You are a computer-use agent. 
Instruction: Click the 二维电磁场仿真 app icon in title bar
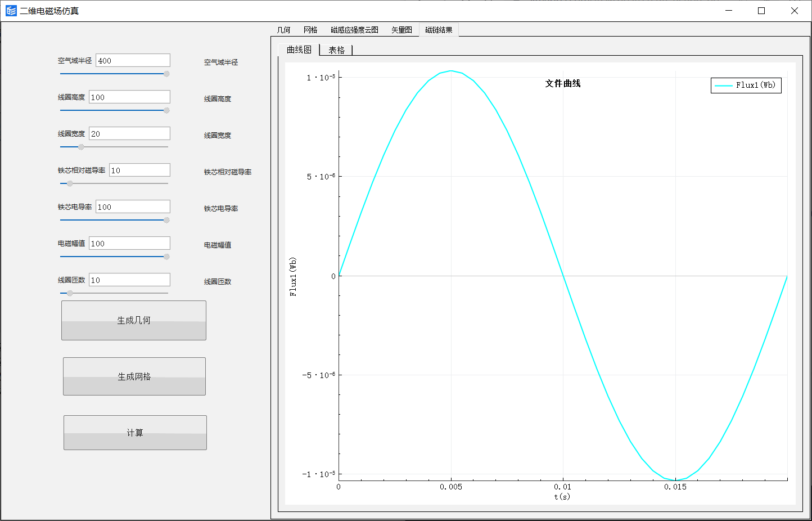11,11
